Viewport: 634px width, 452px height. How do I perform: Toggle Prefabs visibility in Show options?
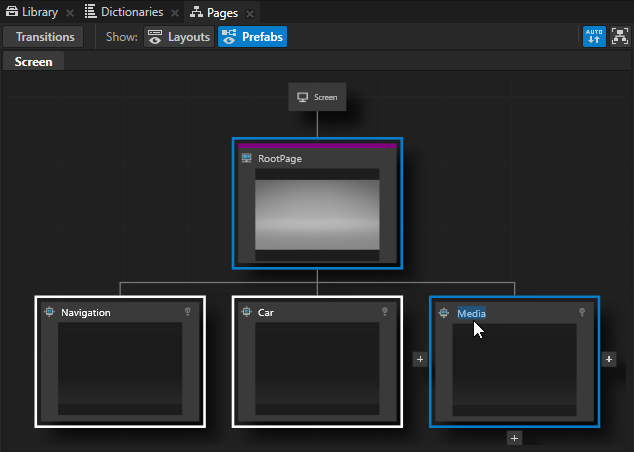pyautogui.click(x=252, y=37)
